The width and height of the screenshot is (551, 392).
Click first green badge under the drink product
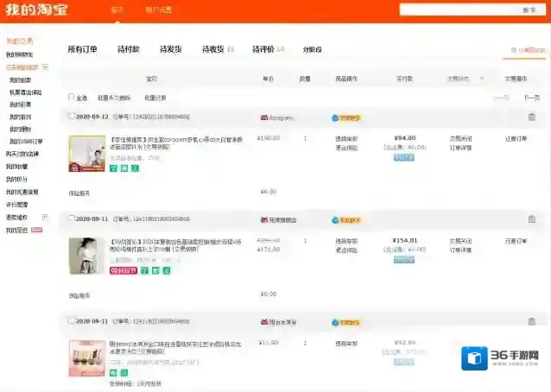113,373
